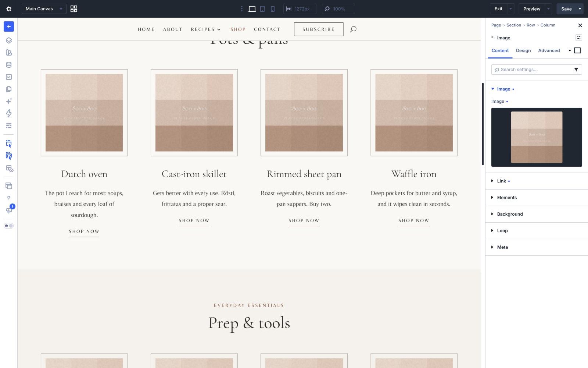This screenshot has width=588, height=368.
Task: Open the Exit button dropdown arrow
Action: pos(511,9)
